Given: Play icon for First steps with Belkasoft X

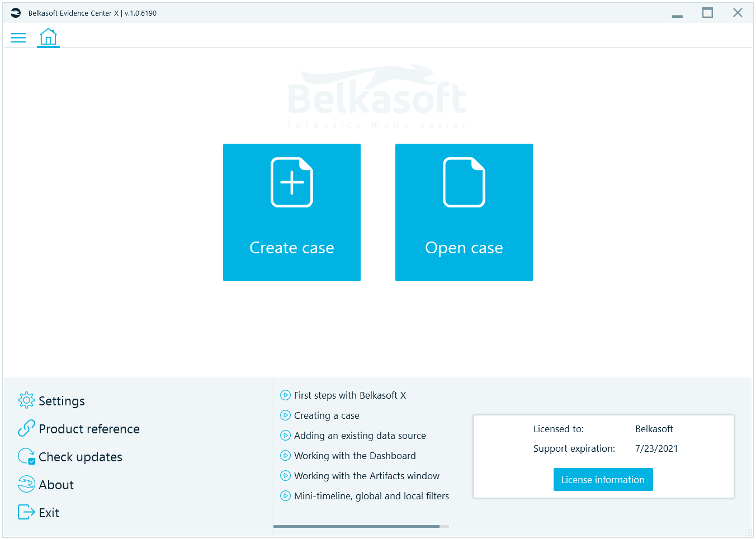Looking at the screenshot, I should point(285,395).
